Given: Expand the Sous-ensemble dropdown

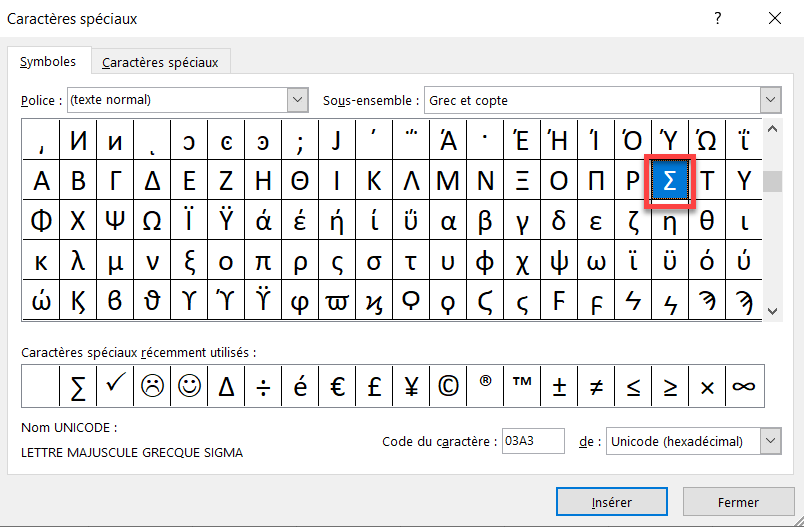Looking at the screenshot, I should pos(770,99).
